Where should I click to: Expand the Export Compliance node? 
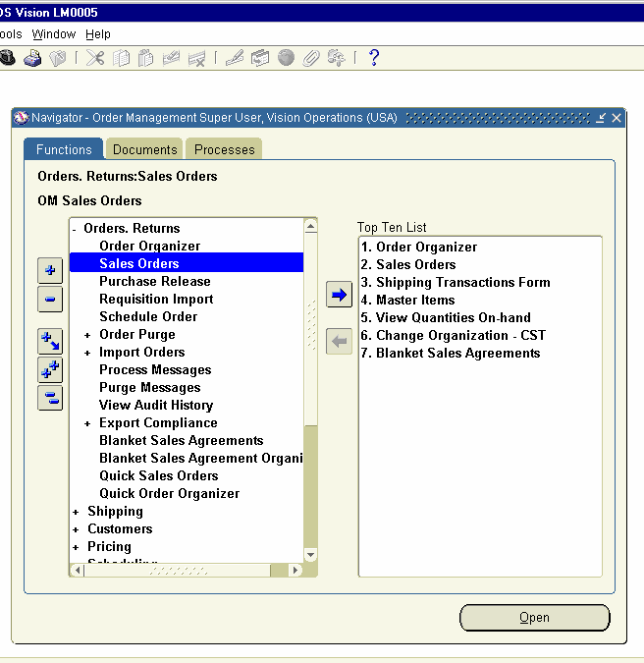[x=87, y=423]
